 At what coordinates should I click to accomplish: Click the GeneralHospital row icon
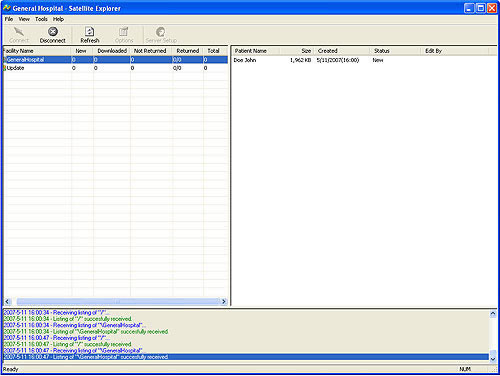5,60
